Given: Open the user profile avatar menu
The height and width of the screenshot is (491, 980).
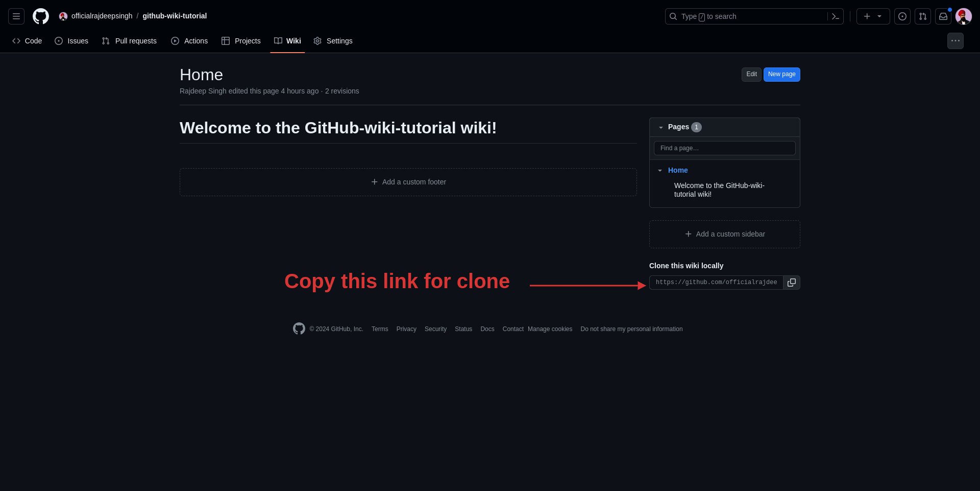Looking at the screenshot, I should pyautogui.click(x=964, y=16).
